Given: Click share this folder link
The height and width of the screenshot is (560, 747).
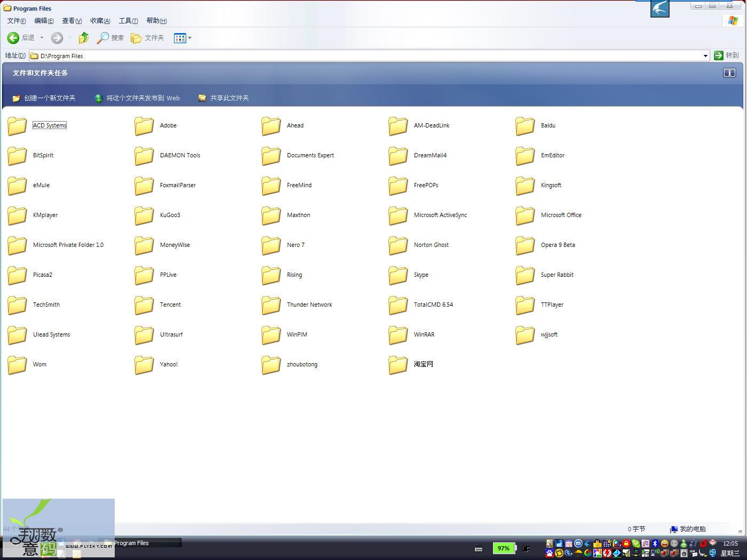Looking at the screenshot, I should (224, 98).
